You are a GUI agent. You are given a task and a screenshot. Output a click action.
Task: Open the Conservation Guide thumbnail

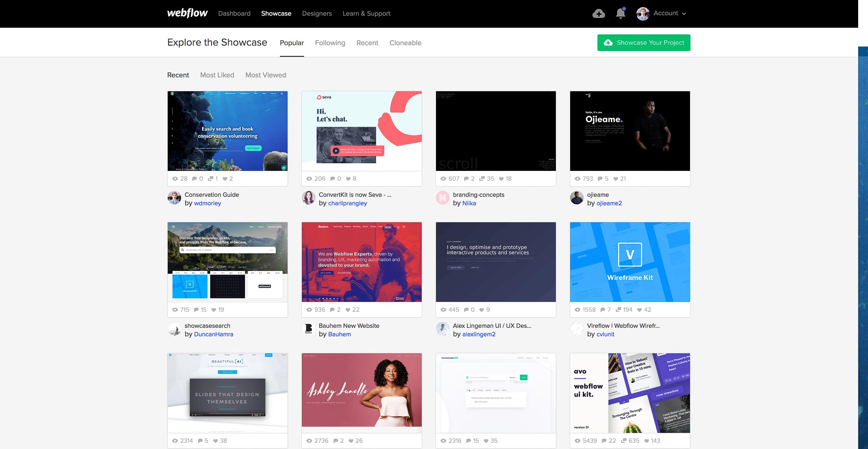tap(228, 131)
